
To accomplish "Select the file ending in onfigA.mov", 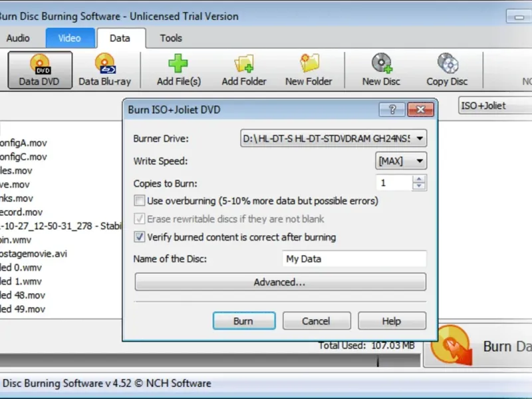I will tap(23, 143).
